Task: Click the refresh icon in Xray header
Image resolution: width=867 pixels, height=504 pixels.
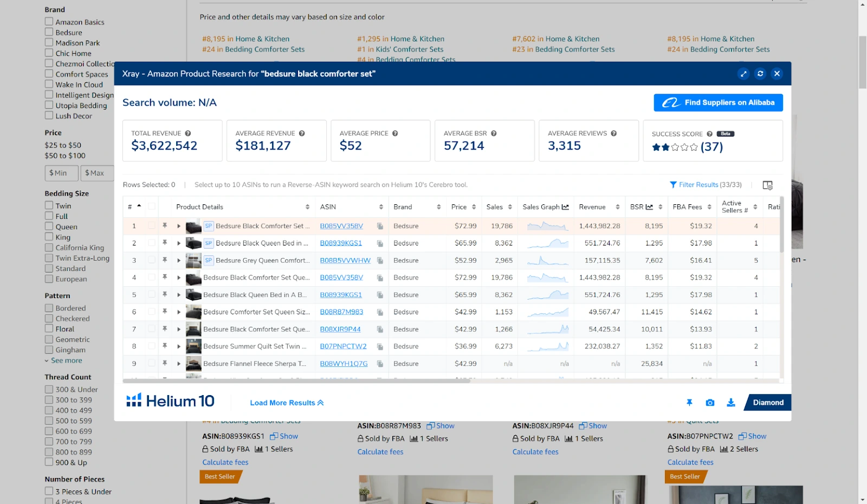Action: (760, 74)
